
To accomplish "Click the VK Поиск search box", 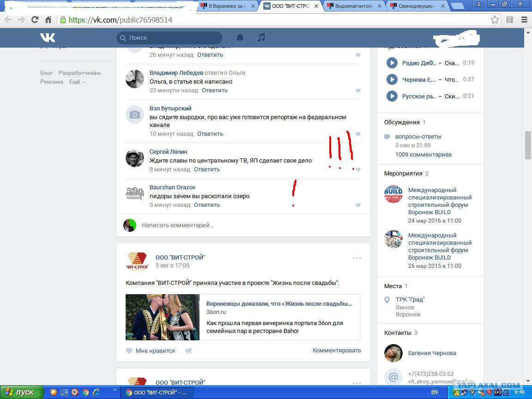I will (169, 38).
